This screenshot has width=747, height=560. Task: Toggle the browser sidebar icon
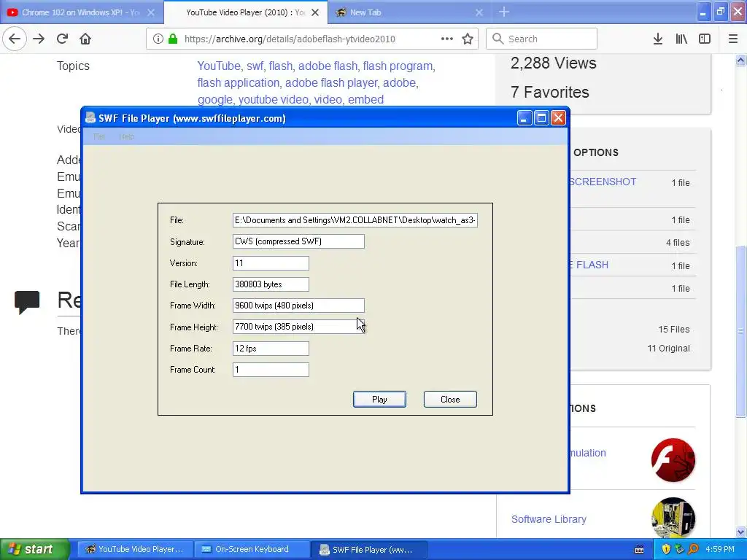click(705, 39)
